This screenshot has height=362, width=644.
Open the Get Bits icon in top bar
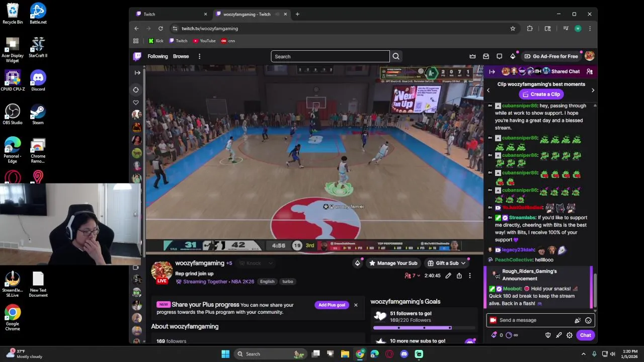(513, 56)
